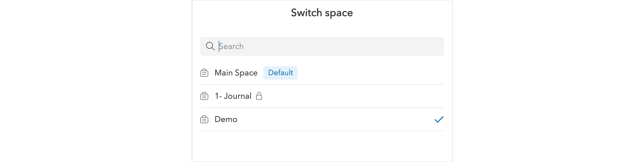Click the blue Default badge

280,73
